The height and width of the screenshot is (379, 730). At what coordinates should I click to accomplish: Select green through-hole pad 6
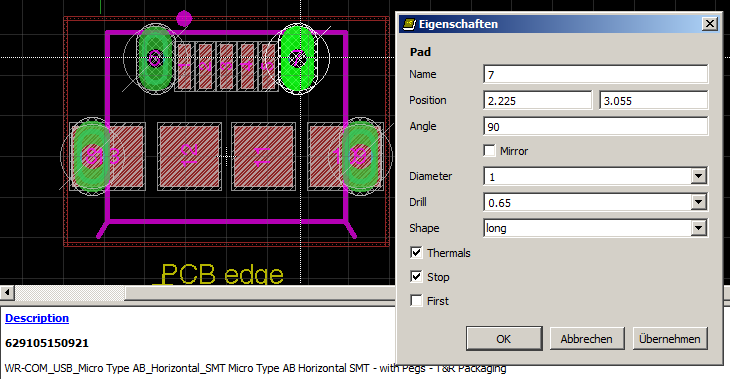coord(155,59)
